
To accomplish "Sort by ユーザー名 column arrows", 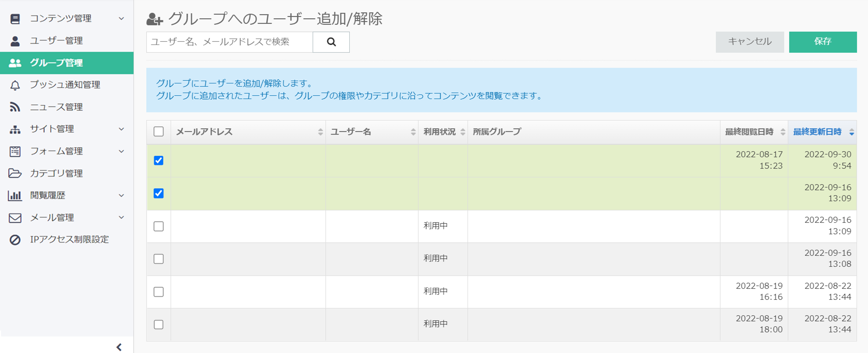I will tap(413, 132).
